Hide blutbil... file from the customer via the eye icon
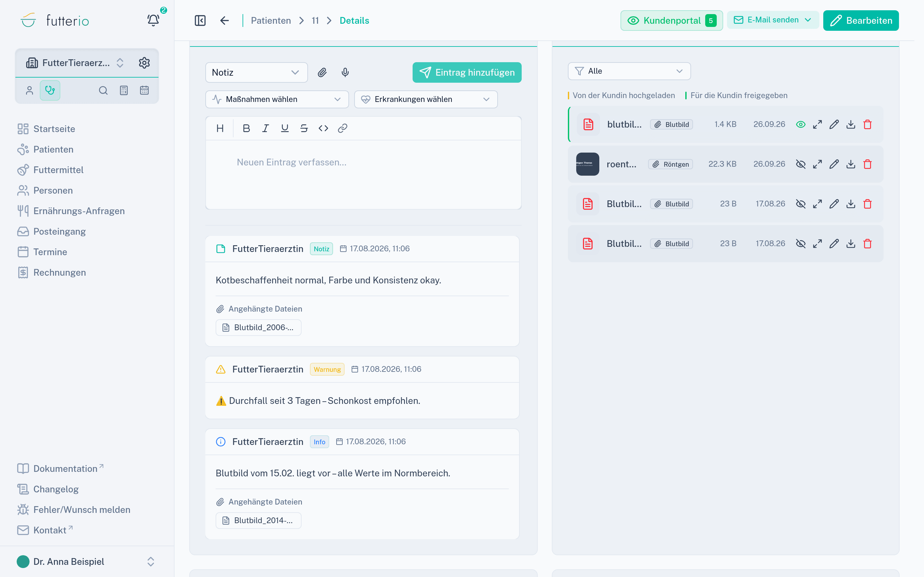This screenshot has width=924, height=577. click(801, 124)
